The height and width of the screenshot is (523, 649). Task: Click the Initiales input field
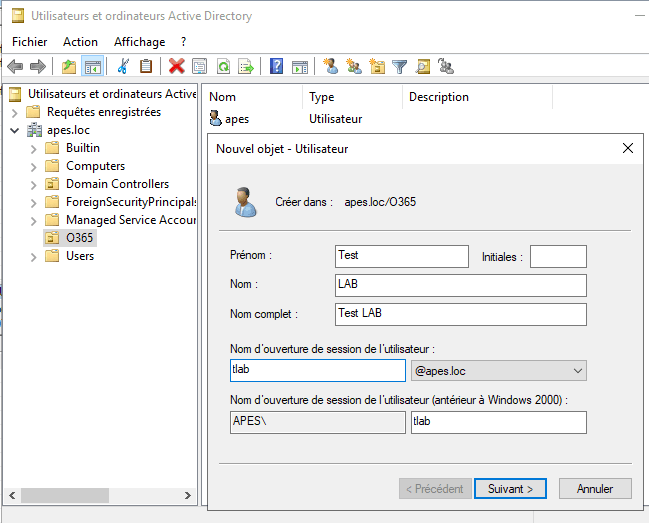[558, 256]
